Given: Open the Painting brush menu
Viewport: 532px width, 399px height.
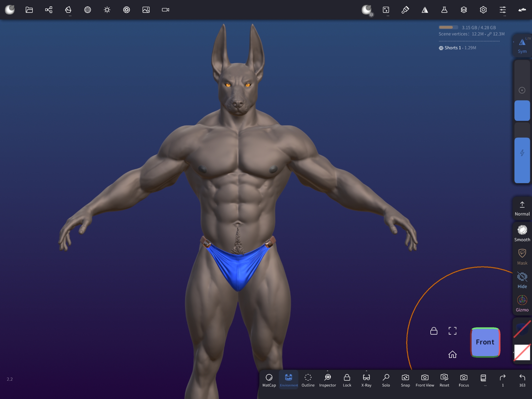Looking at the screenshot, I should pyautogui.click(x=405, y=10).
